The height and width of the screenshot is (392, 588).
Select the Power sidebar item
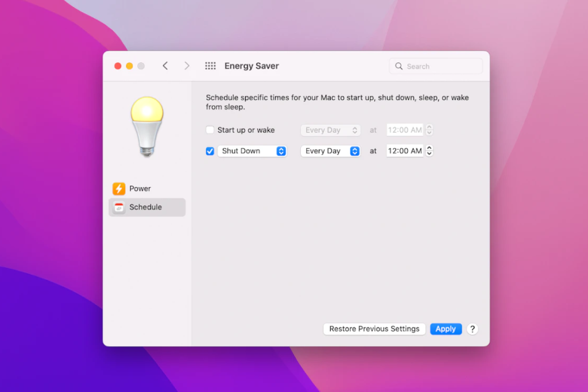(147, 189)
